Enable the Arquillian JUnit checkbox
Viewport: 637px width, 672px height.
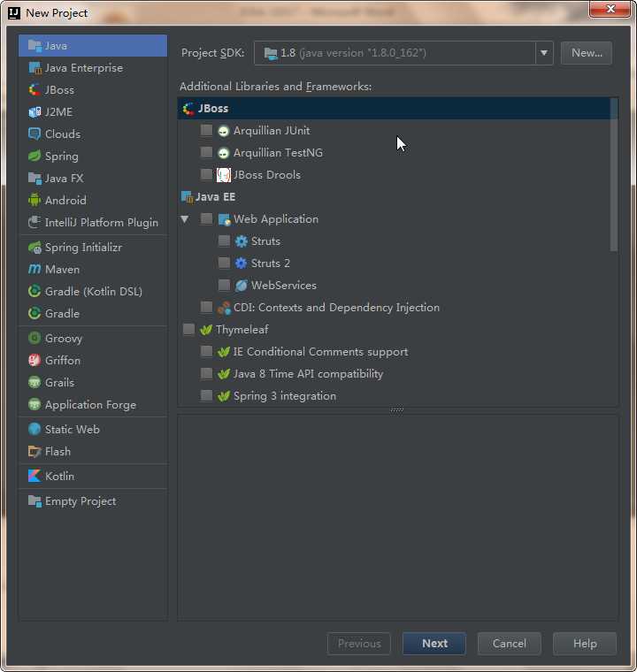pyautogui.click(x=206, y=130)
